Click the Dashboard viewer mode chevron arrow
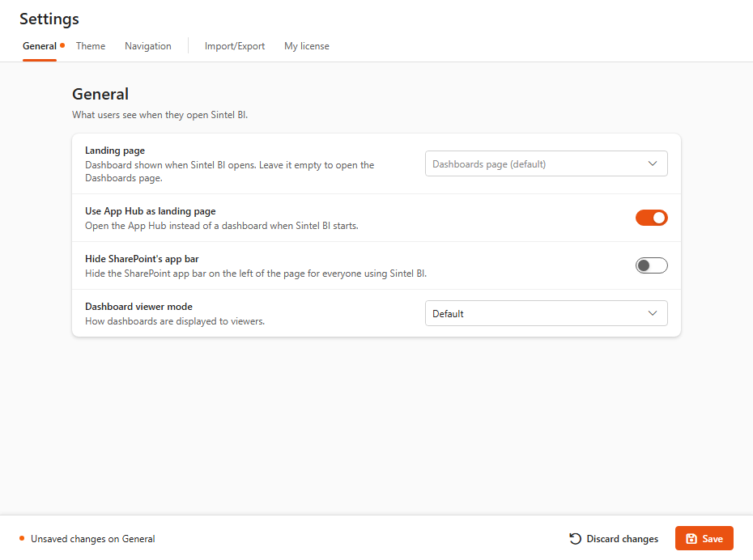Viewport: 753px width, 560px height. click(x=652, y=313)
